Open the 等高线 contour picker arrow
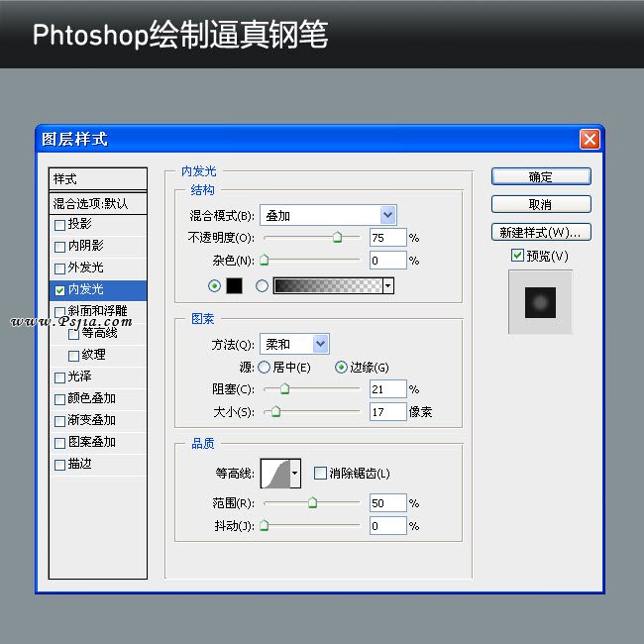This screenshot has height=644, width=644. [295, 474]
